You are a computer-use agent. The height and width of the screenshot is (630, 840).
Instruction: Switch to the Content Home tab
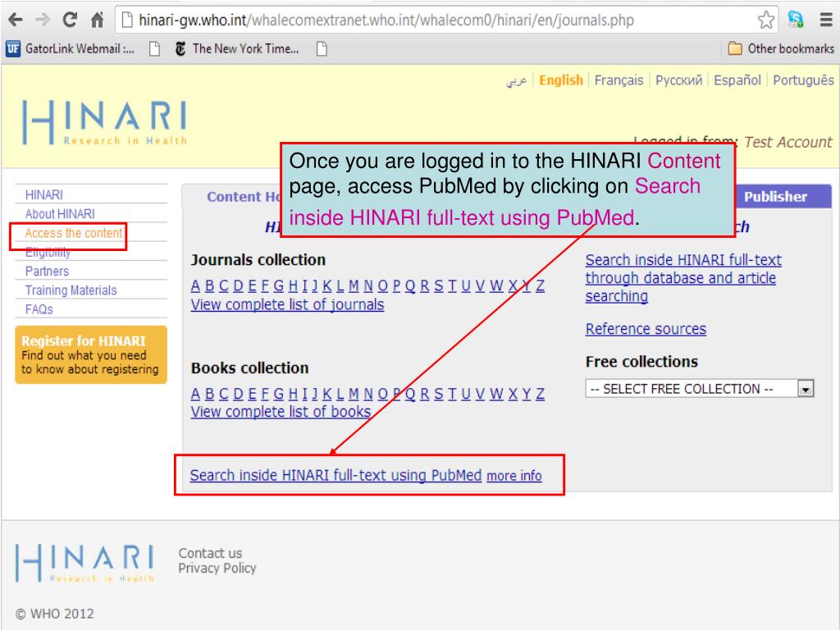244,197
